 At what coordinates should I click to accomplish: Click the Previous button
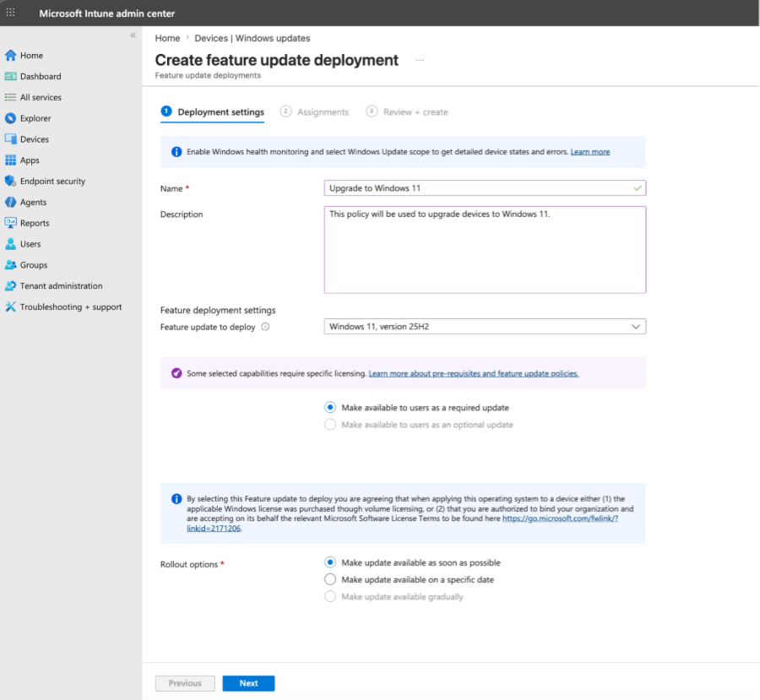185,683
